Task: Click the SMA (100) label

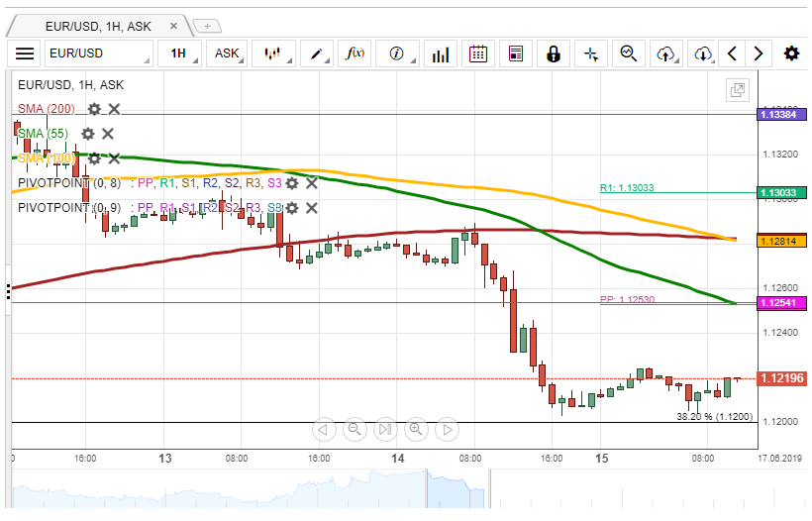Action: (x=47, y=158)
